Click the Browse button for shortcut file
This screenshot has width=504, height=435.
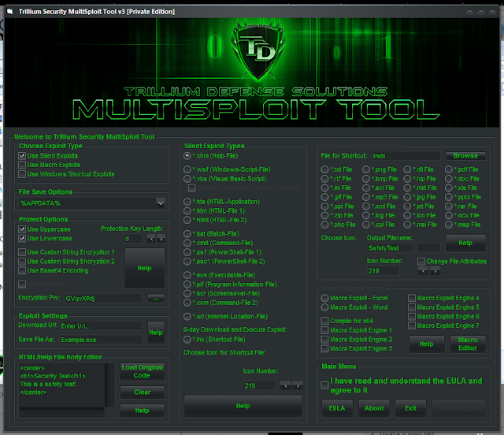pyautogui.click(x=465, y=156)
